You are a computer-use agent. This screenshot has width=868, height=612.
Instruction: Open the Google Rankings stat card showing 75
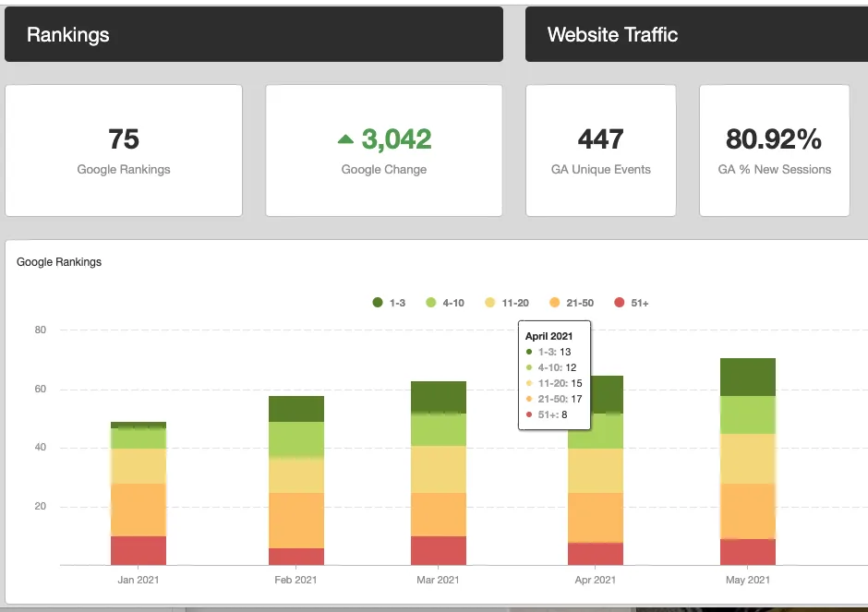tap(124, 150)
